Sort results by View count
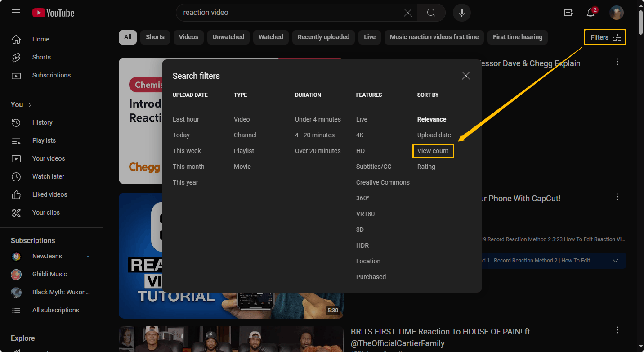This screenshot has height=352, width=644. [433, 151]
